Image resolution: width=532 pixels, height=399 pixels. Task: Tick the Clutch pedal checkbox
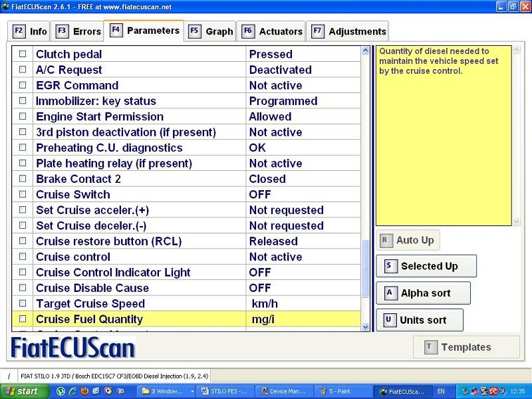(x=23, y=55)
